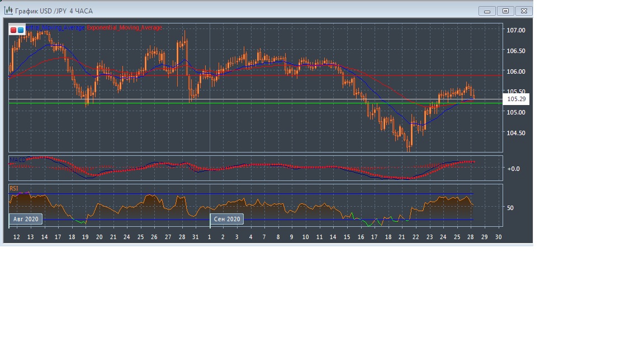Click the current price tag 105.29
Viewport: 644px width, 362px height.
(x=515, y=99)
